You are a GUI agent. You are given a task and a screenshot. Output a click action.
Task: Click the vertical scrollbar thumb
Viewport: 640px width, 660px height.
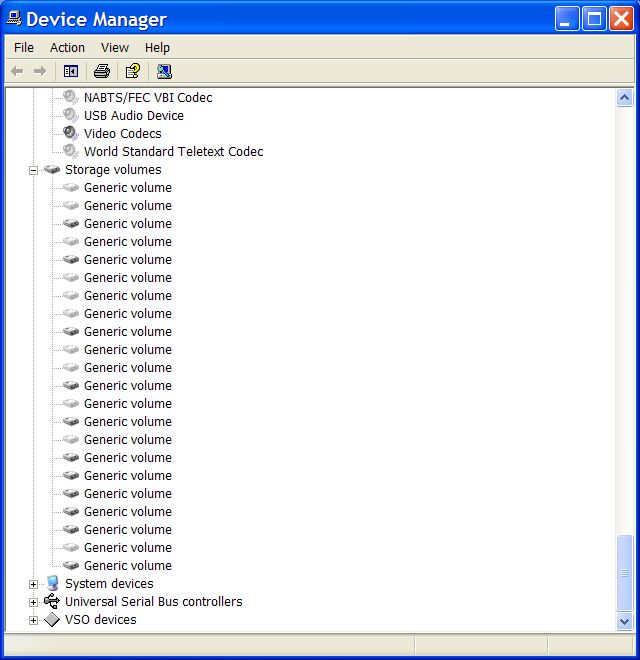pos(624,573)
